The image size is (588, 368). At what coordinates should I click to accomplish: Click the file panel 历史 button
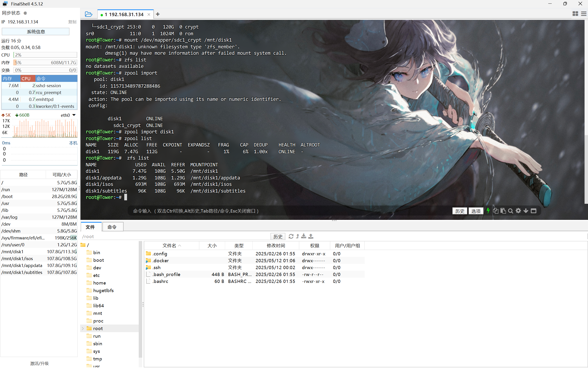point(278,236)
